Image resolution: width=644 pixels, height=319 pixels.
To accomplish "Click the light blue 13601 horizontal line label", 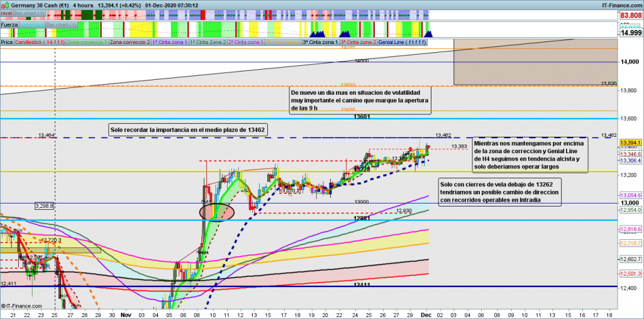I will click(362, 116).
